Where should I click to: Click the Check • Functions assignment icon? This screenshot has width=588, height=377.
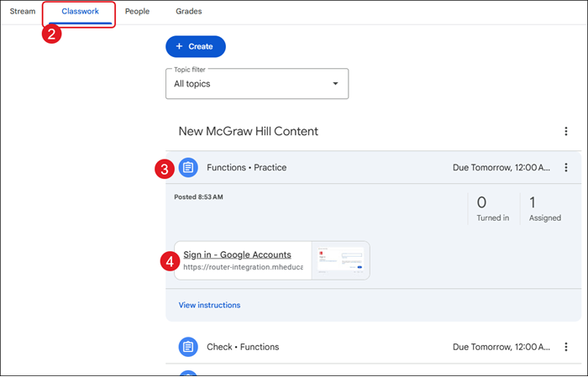188,347
